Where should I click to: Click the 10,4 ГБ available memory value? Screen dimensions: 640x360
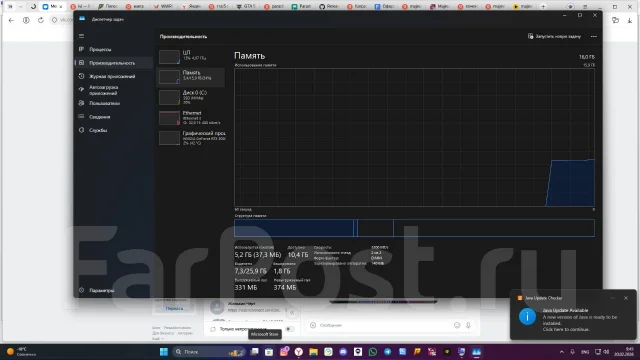tap(298, 255)
